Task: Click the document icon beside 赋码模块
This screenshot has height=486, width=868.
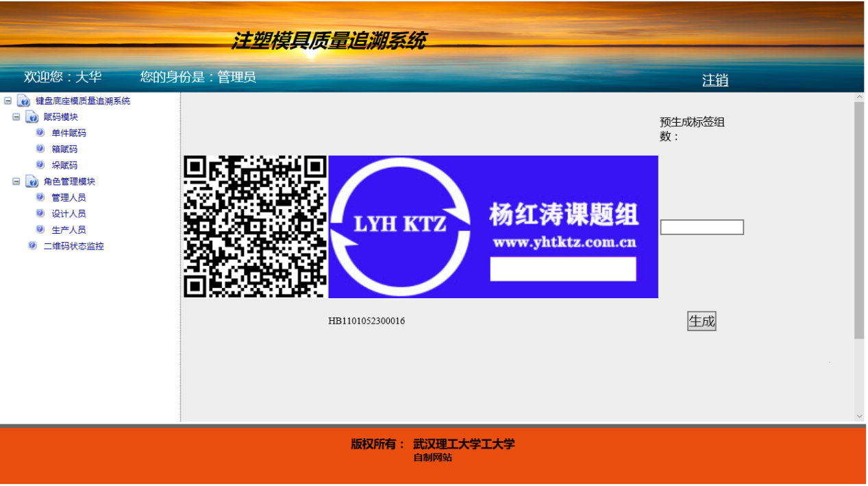Action: pos(32,117)
